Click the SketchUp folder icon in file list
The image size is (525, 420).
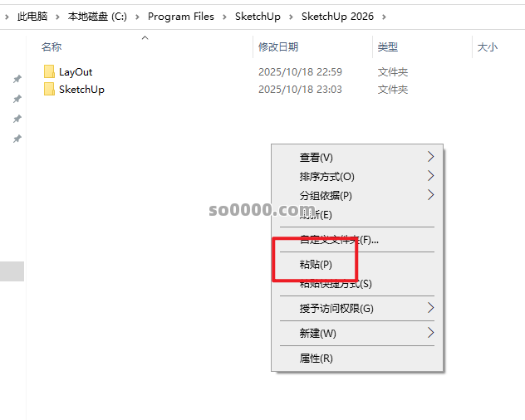(49, 90)
